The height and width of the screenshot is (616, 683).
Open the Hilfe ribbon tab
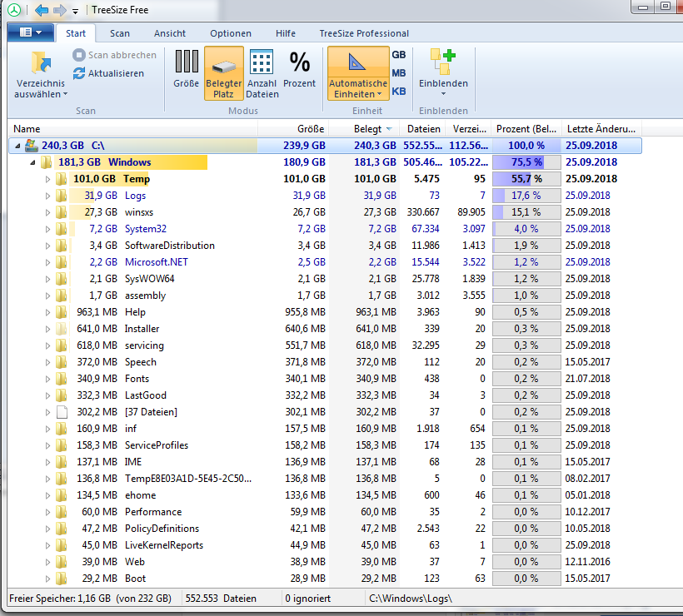point(286,33)
